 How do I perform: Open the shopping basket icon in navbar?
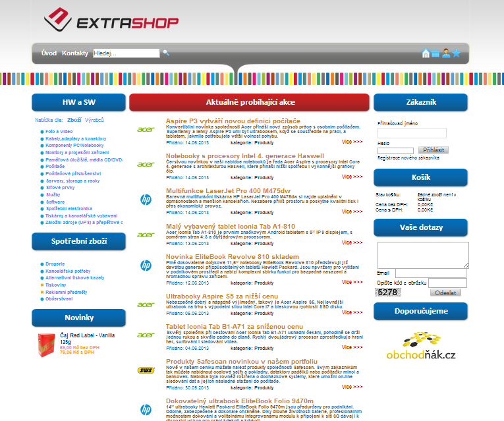tap(435, 53)
